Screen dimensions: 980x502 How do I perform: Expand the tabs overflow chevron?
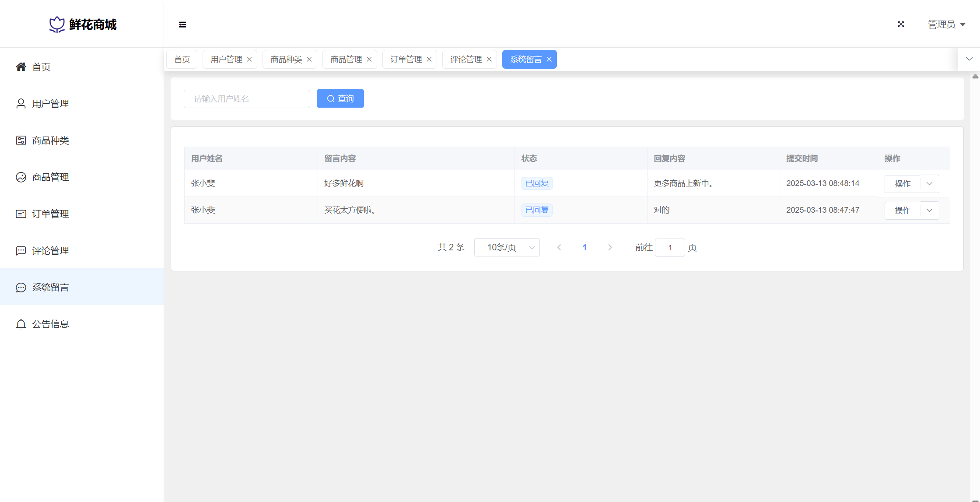[x=969, y=59]
